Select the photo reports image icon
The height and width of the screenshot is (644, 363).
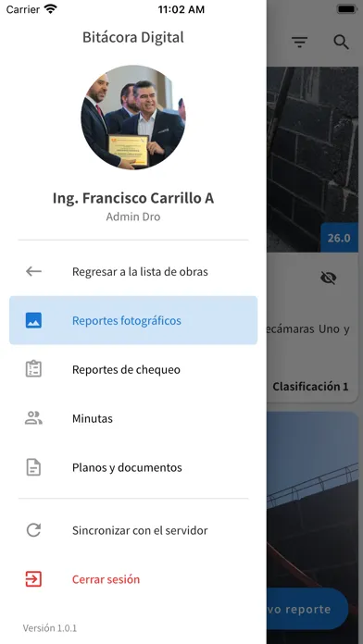tap(33, 320)
